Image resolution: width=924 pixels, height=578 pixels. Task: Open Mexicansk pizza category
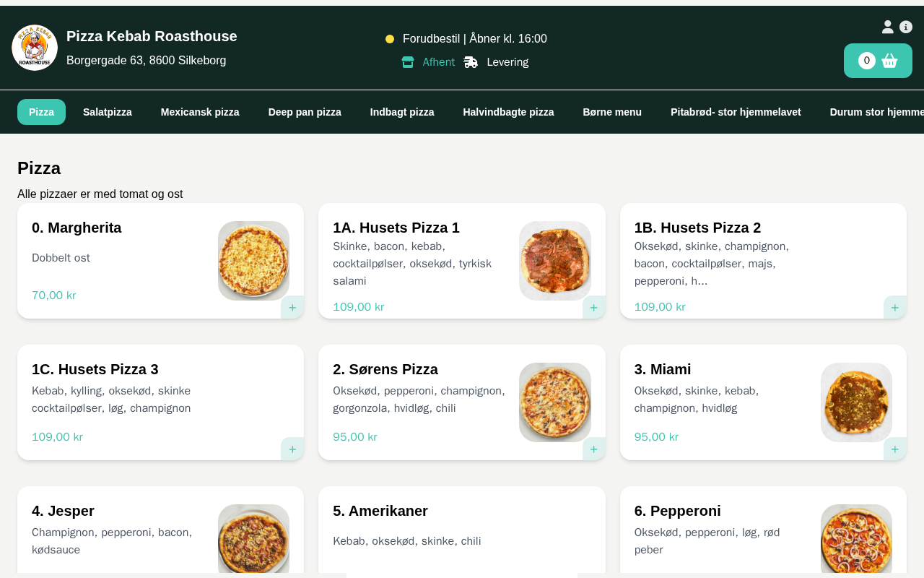coord(200,112)
